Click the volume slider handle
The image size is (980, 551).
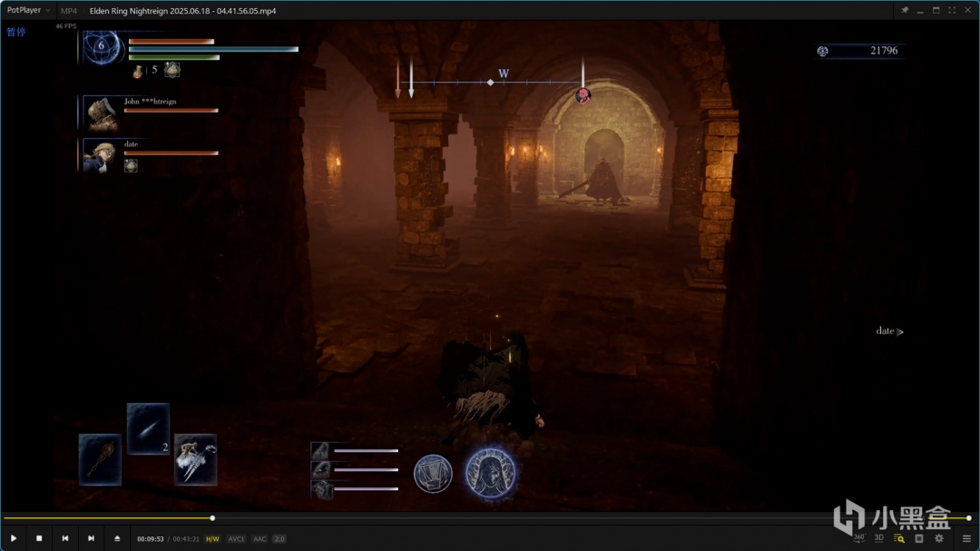pos(969,518)
